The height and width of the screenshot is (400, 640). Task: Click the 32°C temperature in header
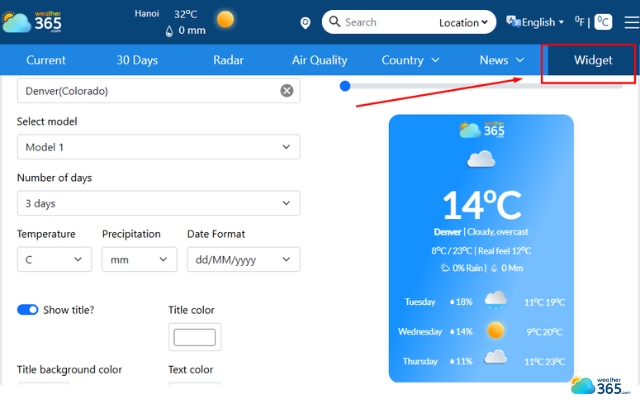pos(186,14)
